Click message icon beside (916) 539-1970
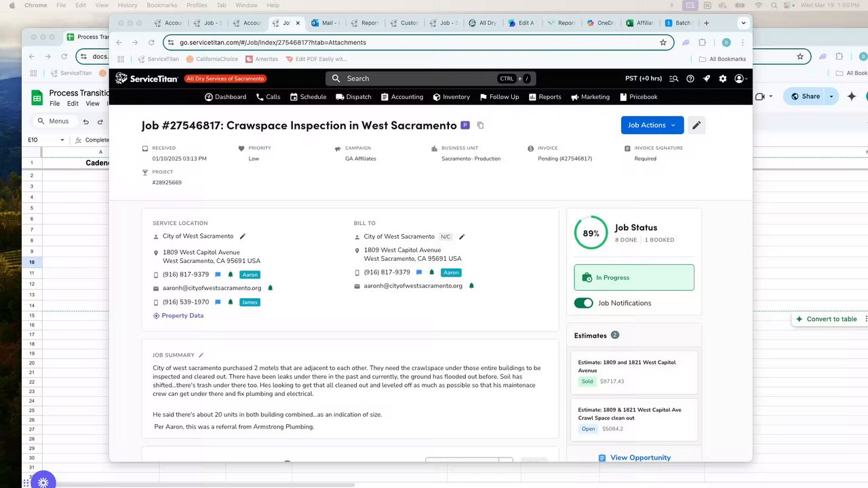The height and width of the screenshot is (488, 868). [218, 302]
